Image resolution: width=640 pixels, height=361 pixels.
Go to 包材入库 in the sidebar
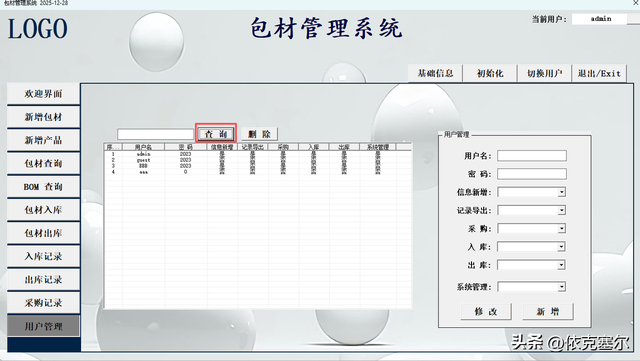pyautogui.click(x=43, y=210)
